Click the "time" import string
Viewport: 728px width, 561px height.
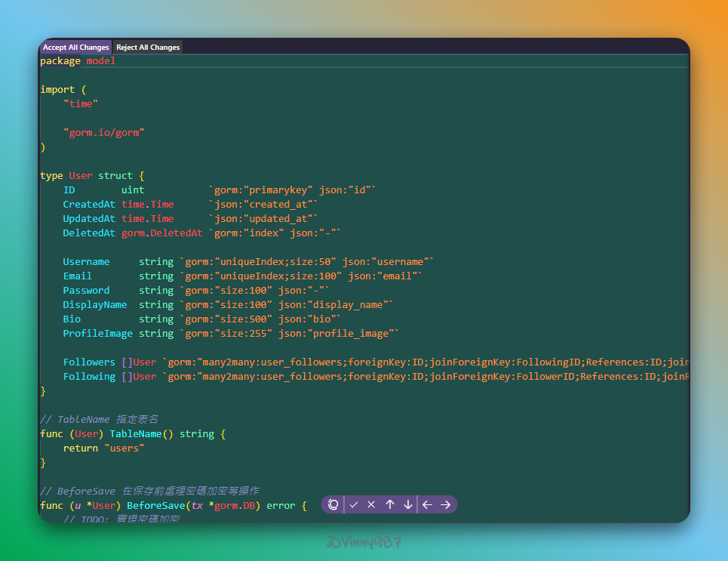coord(81,103)
